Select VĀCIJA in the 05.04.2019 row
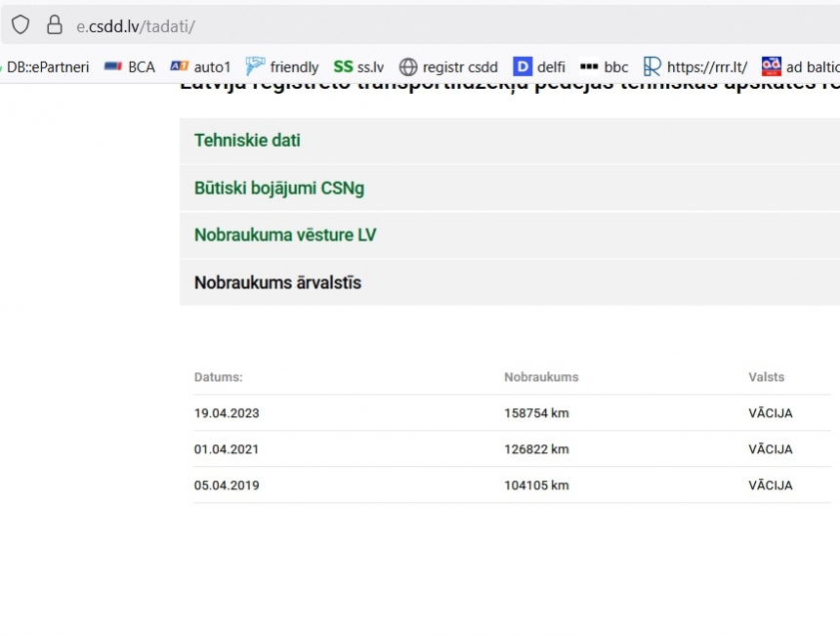Image resolution: width=840 pixels, height=636 pixels. pos(771,485)
